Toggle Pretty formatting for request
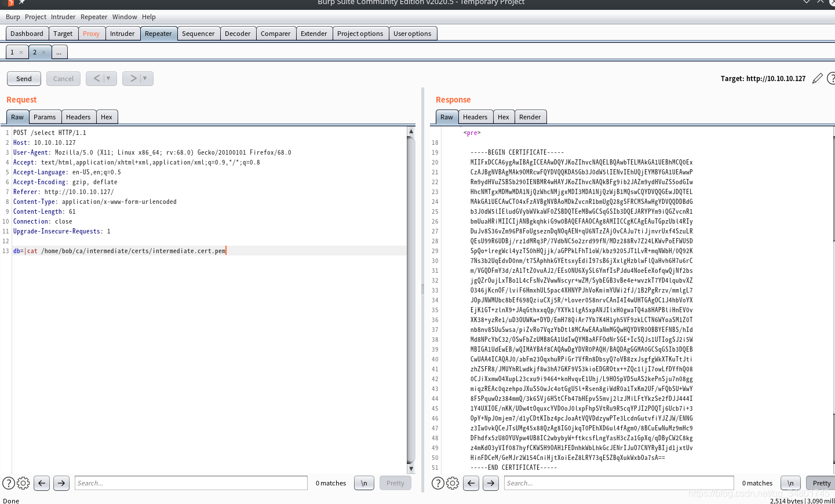This screenshot has width=835, height=504. pos(395,483)
